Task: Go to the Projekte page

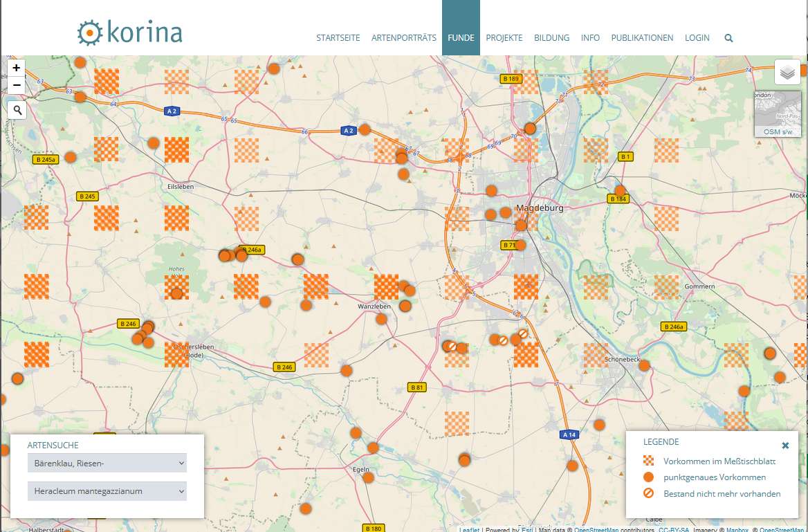Action: click(x=504, y=38)
